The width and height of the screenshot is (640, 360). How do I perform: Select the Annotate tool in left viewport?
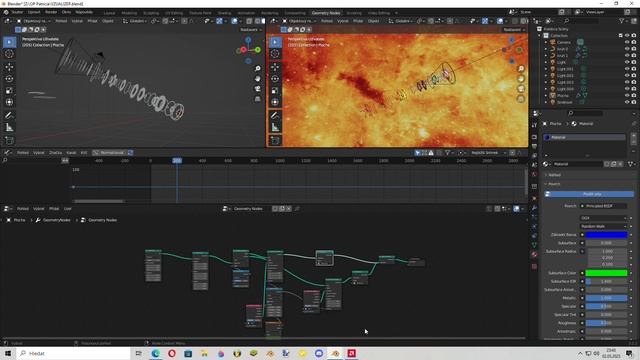pyautogui.click(x=9, y=116)
